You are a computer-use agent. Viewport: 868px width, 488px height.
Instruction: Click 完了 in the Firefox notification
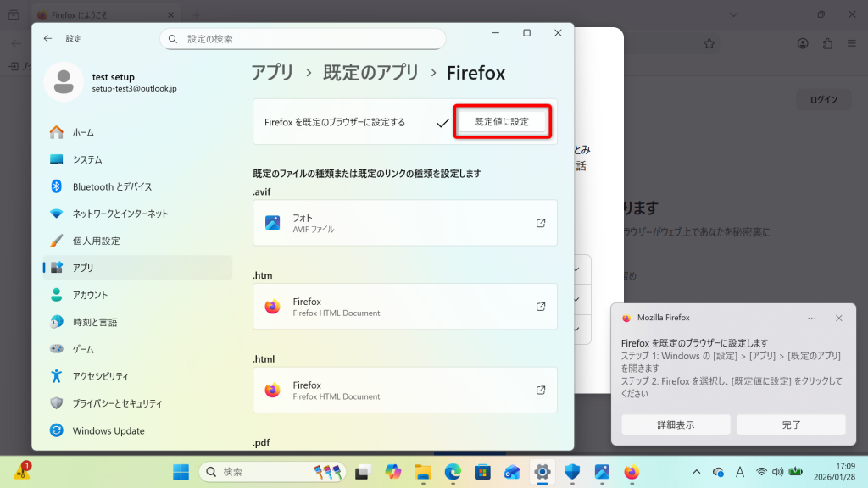[791, 424]
